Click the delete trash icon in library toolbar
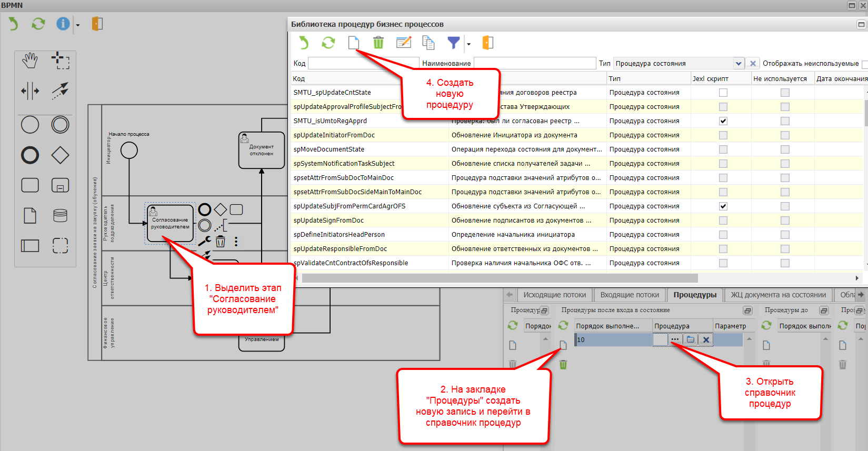Image resolution: width=868 pixels, height=451 pixels. [378, 43]
